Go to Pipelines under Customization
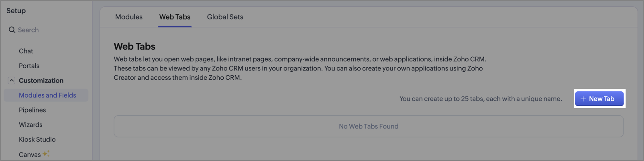The width and height of the screenshot is (644, 161). coord(32,110)
